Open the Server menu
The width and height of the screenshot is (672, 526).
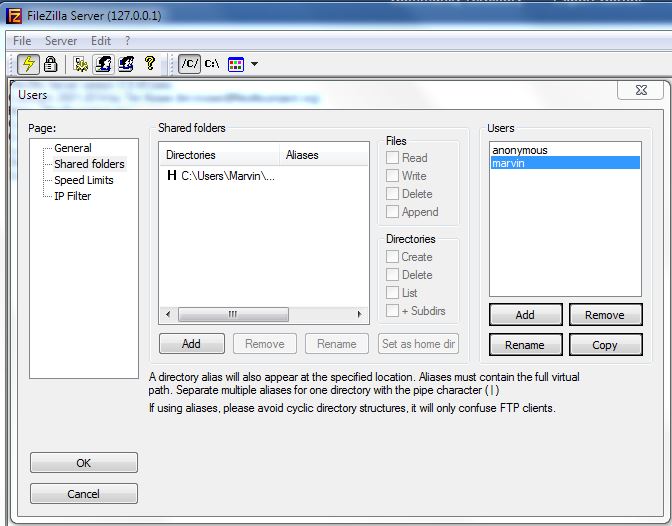tap(61, 41)
